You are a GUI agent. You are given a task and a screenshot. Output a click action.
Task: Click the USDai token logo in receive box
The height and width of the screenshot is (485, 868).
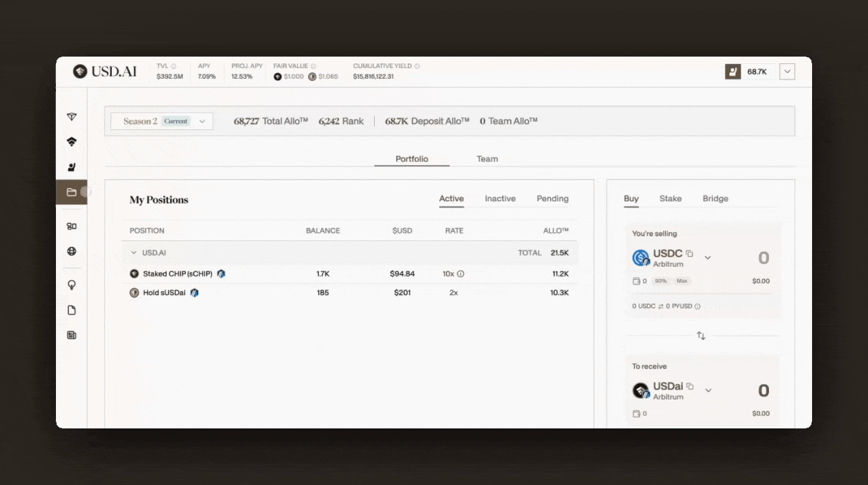(x=641, y=391)
